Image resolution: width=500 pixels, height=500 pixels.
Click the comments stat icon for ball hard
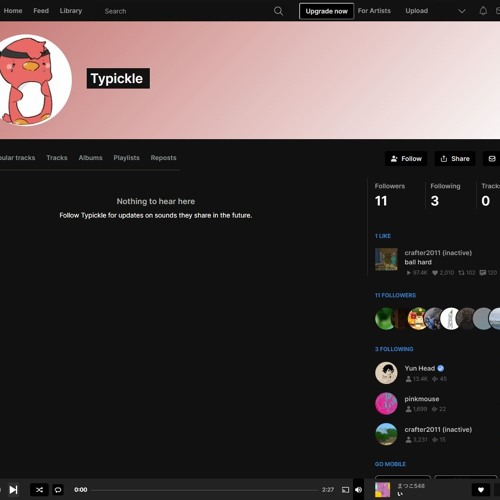(x=482, y=273)
